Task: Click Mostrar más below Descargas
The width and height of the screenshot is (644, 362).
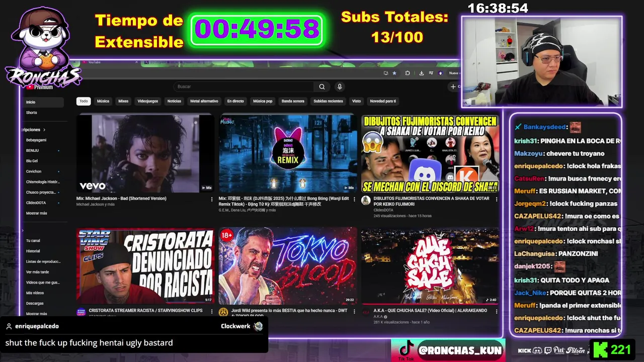Action: coord(36,314)
